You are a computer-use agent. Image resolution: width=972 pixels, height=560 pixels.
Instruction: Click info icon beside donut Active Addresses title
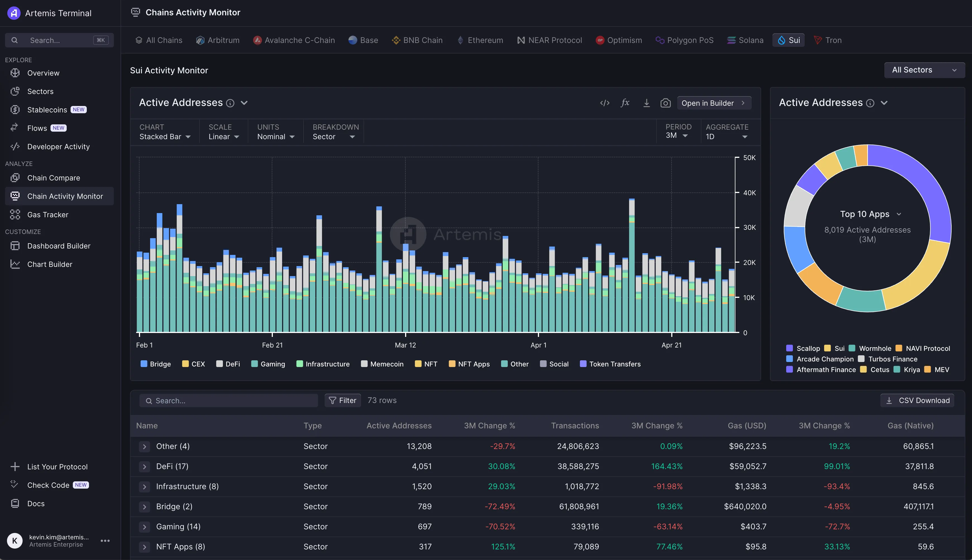pos(870,103)
